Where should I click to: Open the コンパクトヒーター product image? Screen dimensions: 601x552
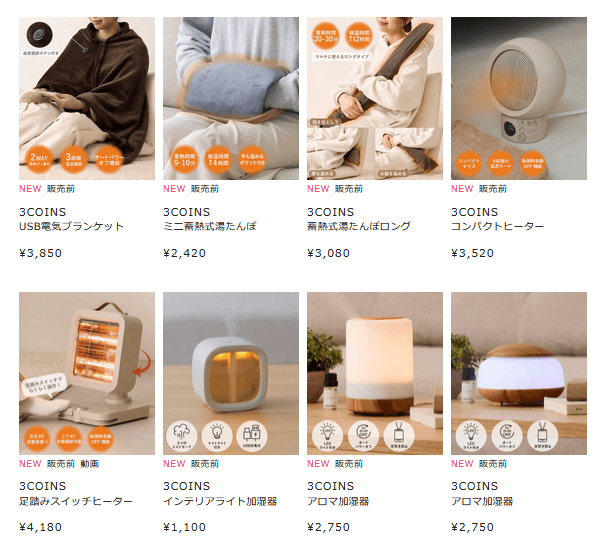pos(519,98)
